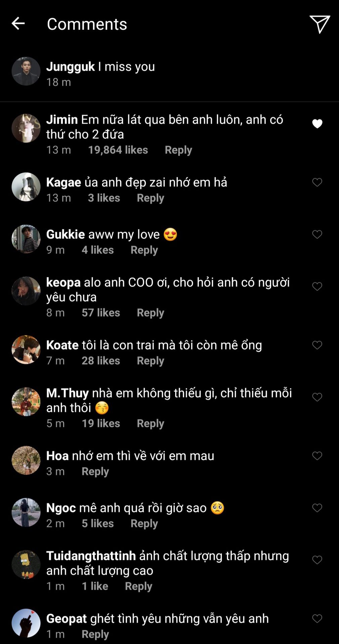View the 19,864 likes on Jimin's comment
This screenshot has width=339, height=644.
118,150
